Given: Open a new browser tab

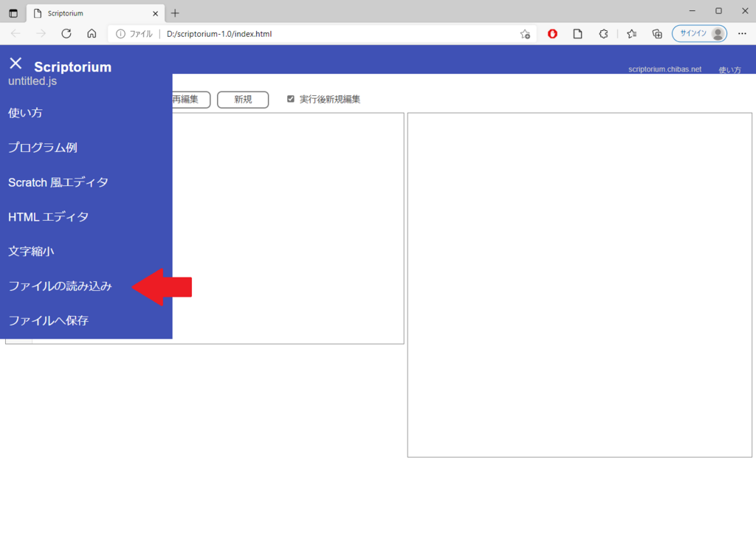Looking at the screenshot, I should pos(175,13).
